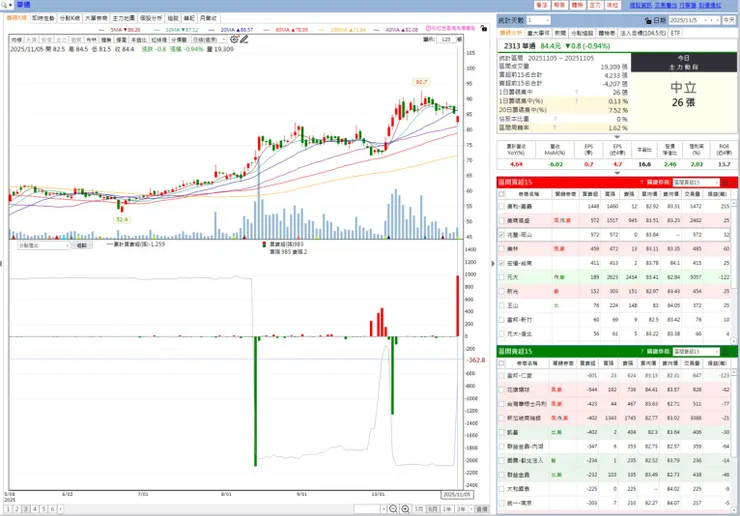
Task: Check the 新光 broker checkbox
Action: 502,291
